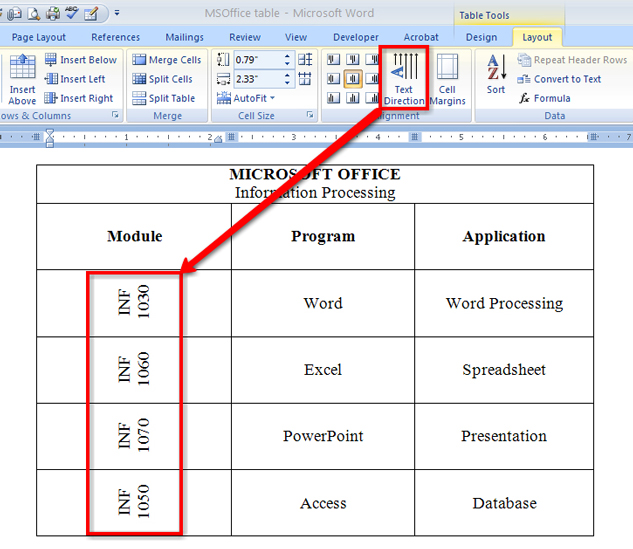Toggle Repeat Header Rows option
Image resolution: width=633 pixels, height=549 pixels.
click(x=572, y=60)
